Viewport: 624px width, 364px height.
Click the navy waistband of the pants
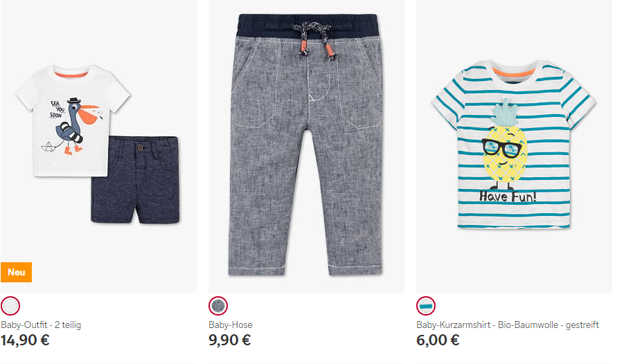coord(307,26)
